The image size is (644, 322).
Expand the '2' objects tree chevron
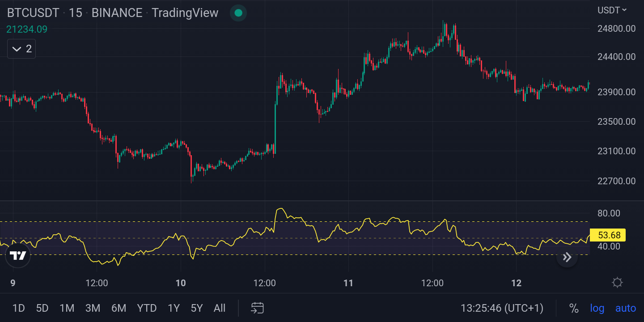click(21, 49)
